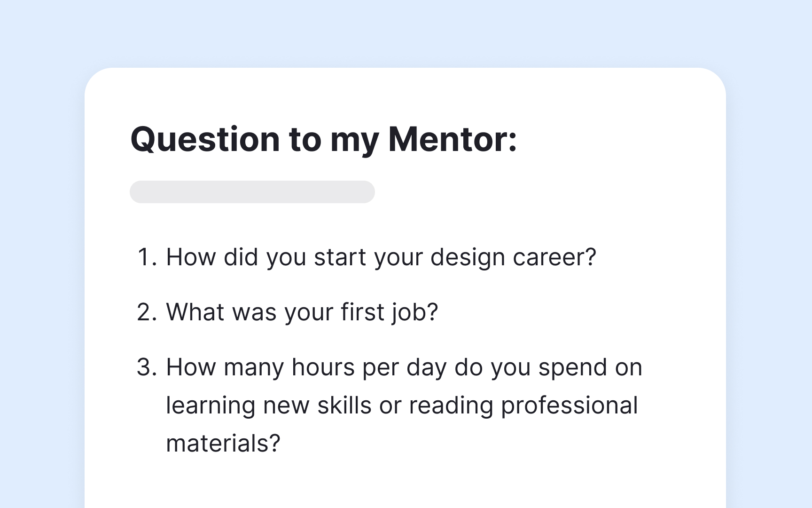The image size is (812, 508).
Task: Click the "learning new skills or reading" line
Action: 402,405
